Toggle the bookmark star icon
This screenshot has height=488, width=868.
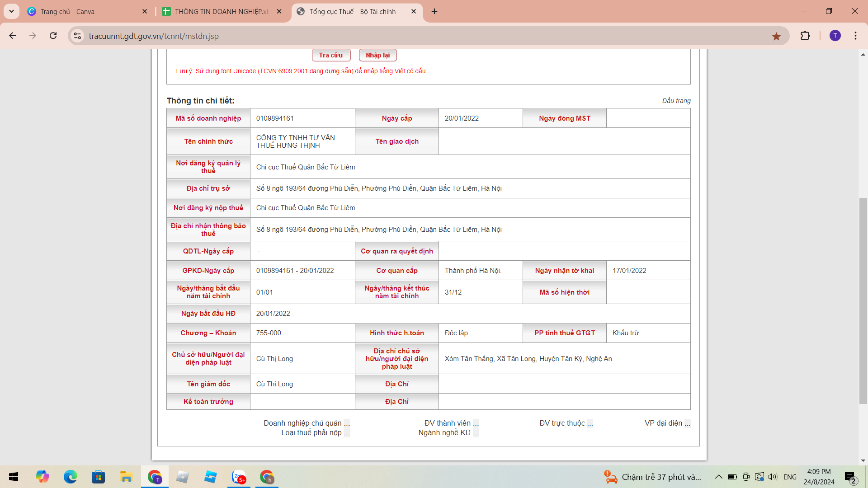(x=776, y=36)
